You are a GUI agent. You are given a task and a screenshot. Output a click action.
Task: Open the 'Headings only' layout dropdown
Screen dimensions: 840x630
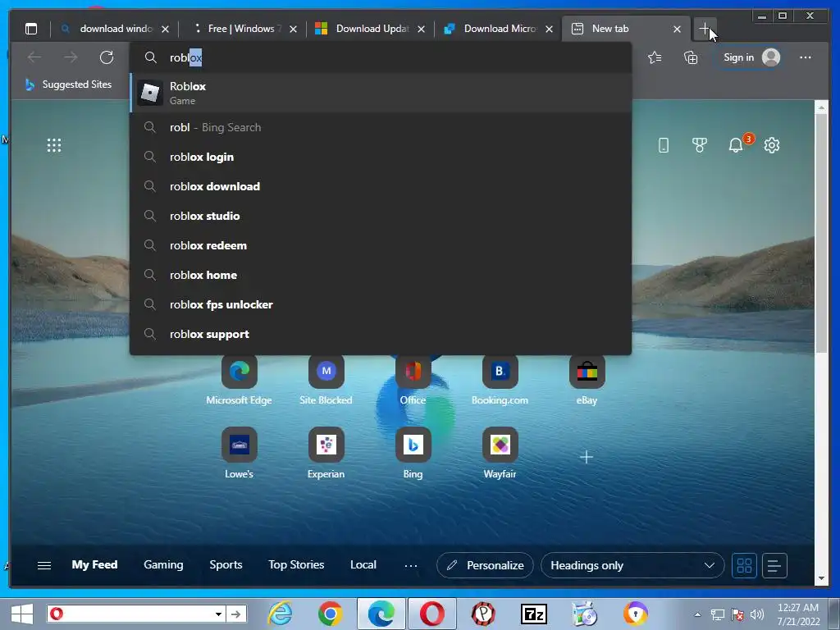[632, 565]
